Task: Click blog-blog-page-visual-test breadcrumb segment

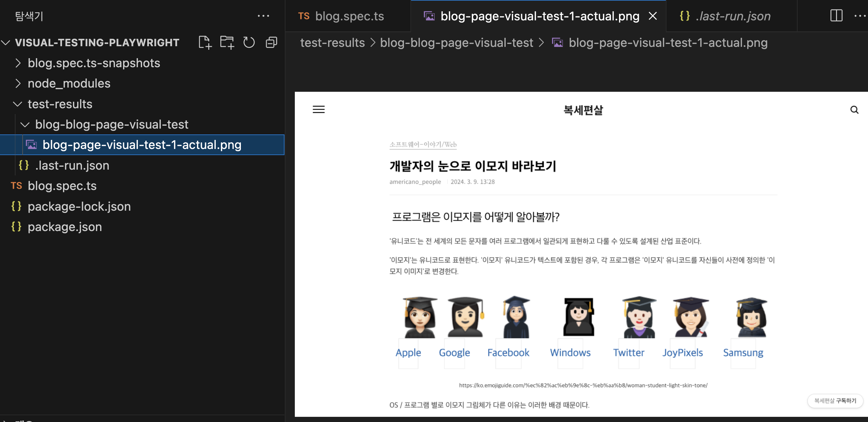Action: [456, 42]
